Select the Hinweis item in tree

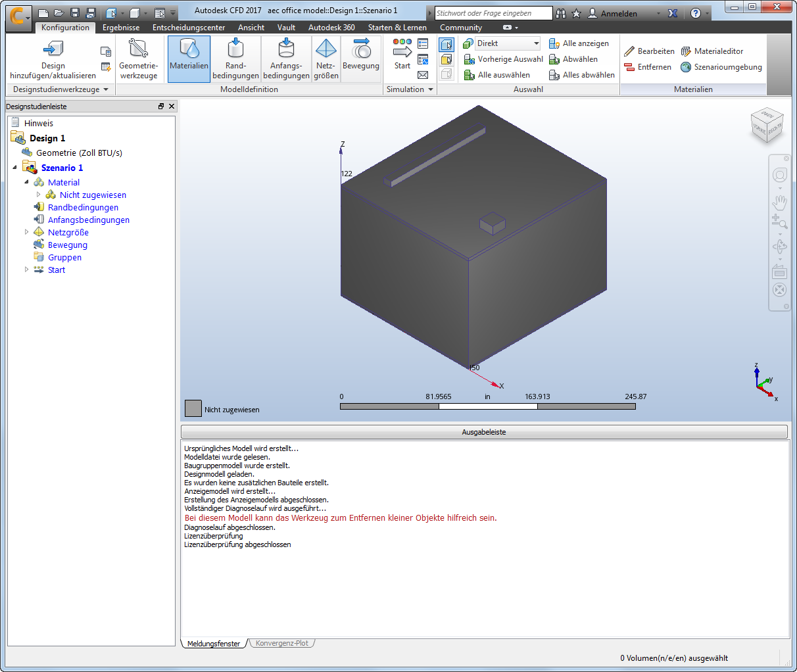39,123
